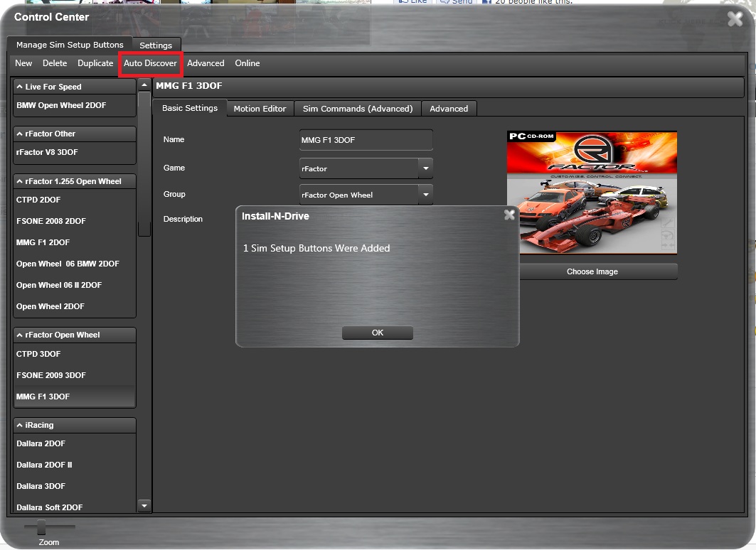The height and width of the screenshot is (550, 756).
Task: Select the Basic Settings tab
Action: coord(189,108)
